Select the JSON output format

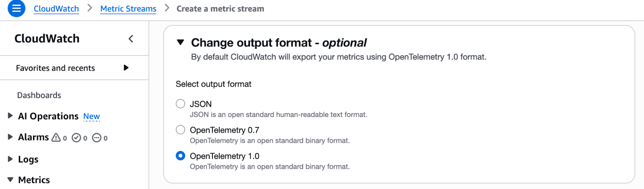(x=180, y=104)
